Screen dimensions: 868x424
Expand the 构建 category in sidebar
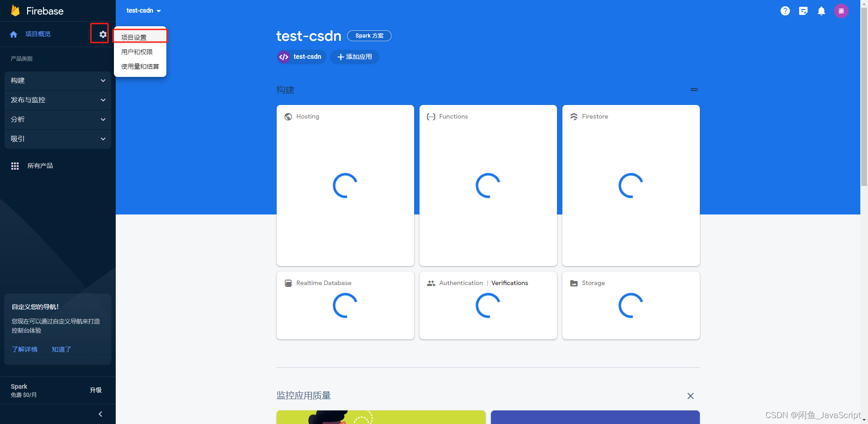58,81
